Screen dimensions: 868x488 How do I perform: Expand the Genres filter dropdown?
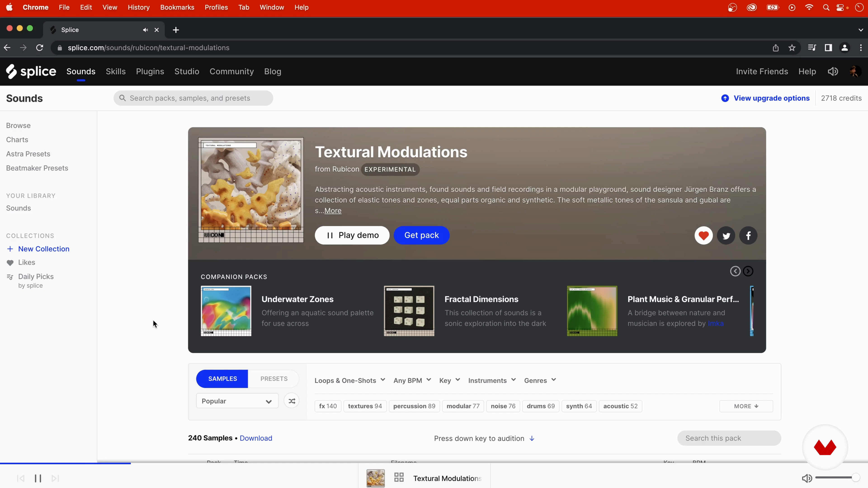540,380
